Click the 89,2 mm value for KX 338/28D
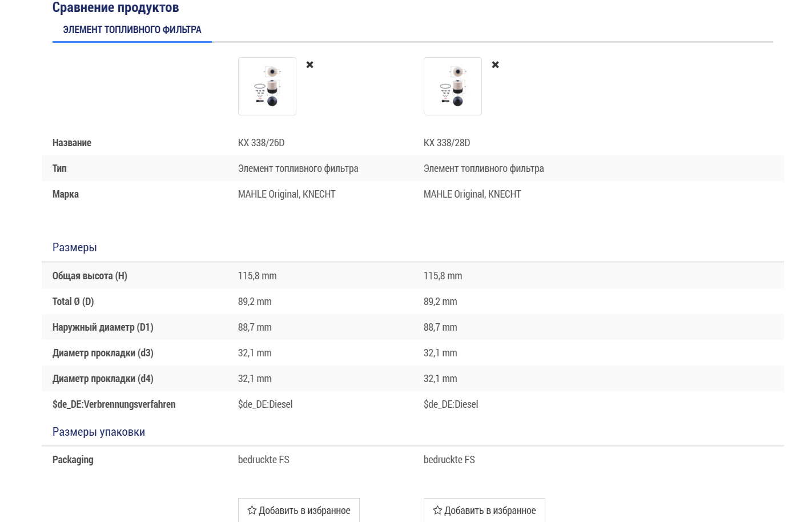 pos(440,302)
